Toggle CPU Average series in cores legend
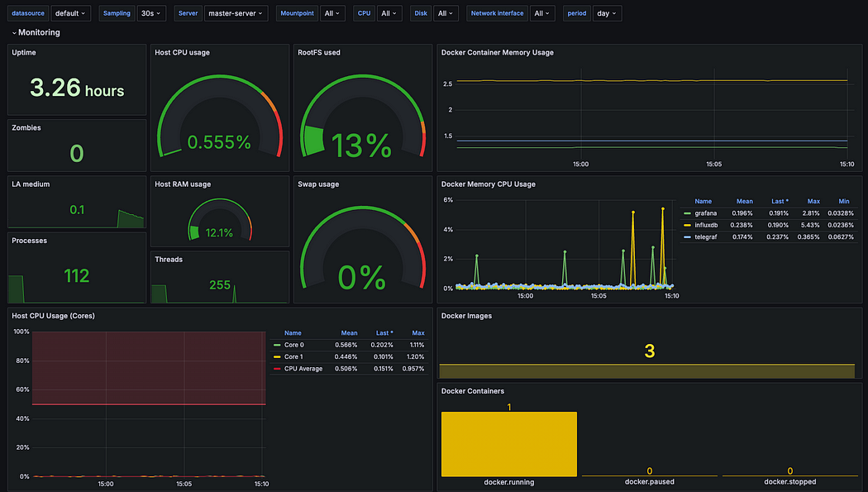 [303, 369]
